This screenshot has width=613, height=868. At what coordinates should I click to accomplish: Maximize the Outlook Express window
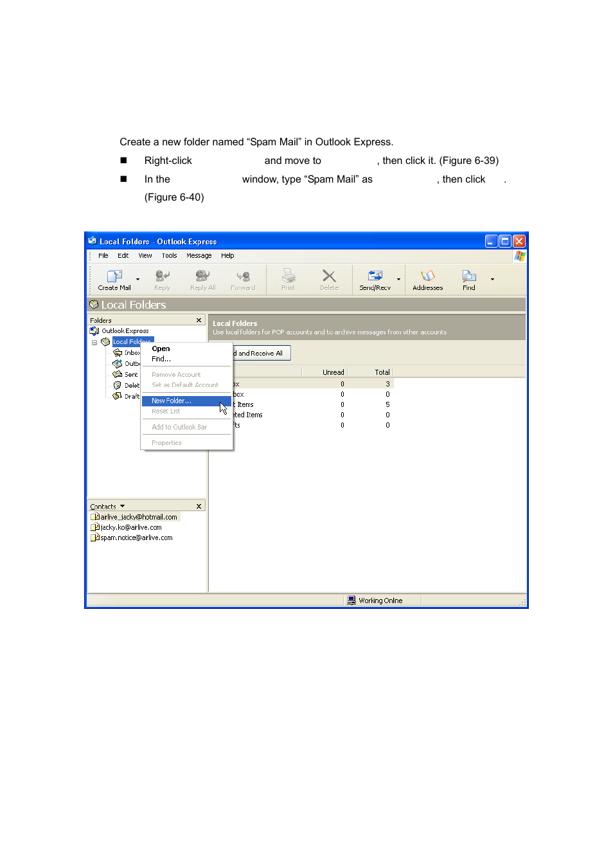click(505, 241)
